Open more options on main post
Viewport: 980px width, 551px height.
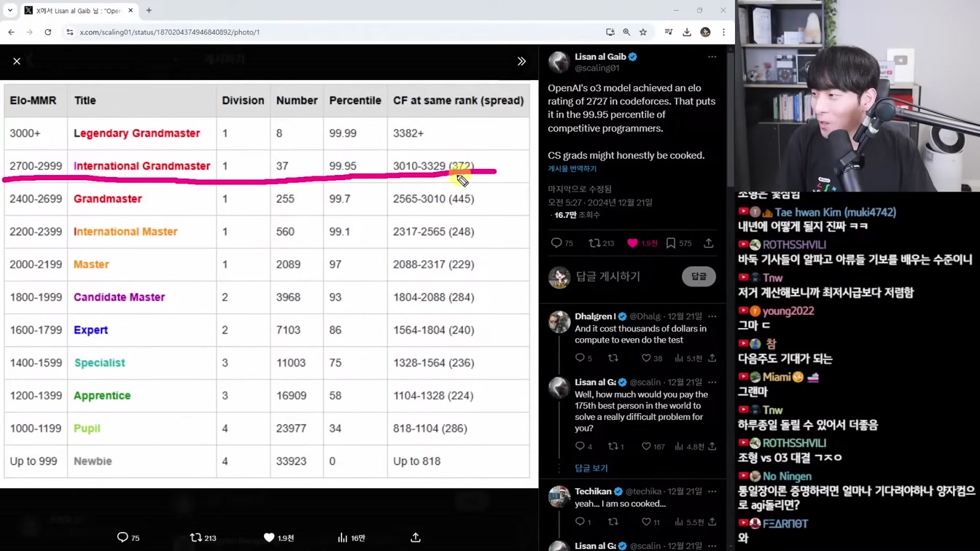point(712,57)
